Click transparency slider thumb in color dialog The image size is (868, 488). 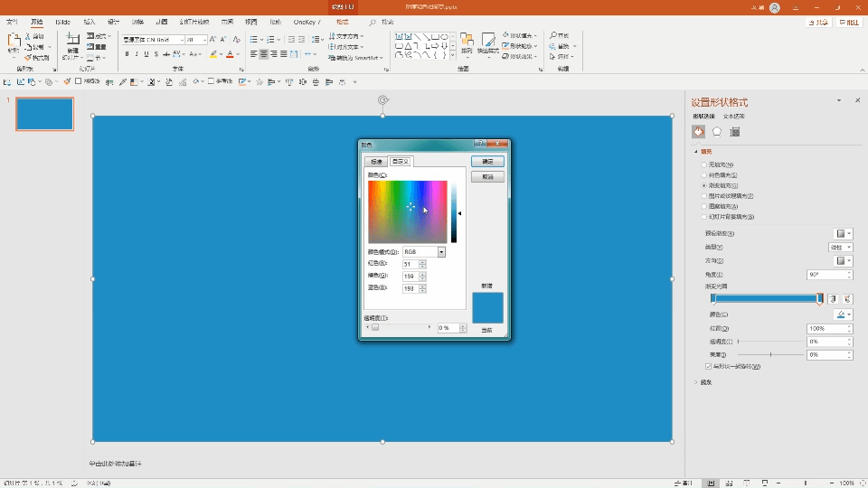coord(375,327)
